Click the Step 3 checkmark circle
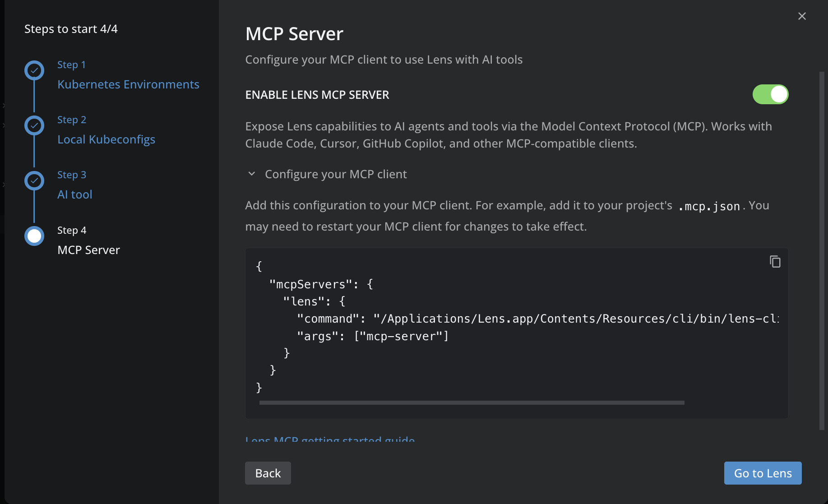The width and height of the screenshot is (828, 504). pyautogui.click(x=34, y=180)
